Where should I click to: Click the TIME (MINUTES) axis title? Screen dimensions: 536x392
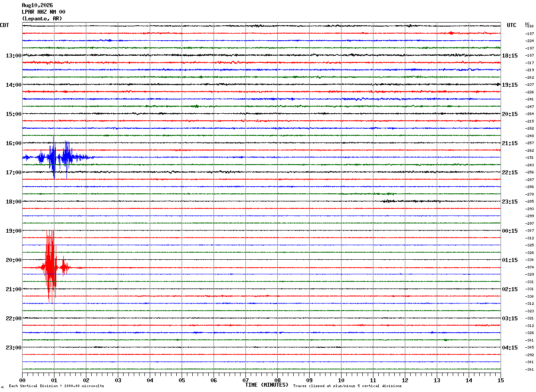click(267, 385)
